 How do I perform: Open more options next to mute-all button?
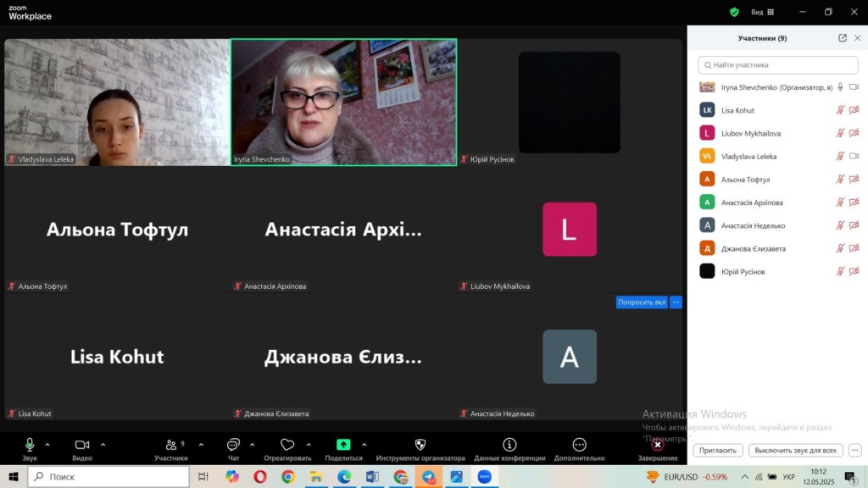pyautogui.click(x=854, y=451)
